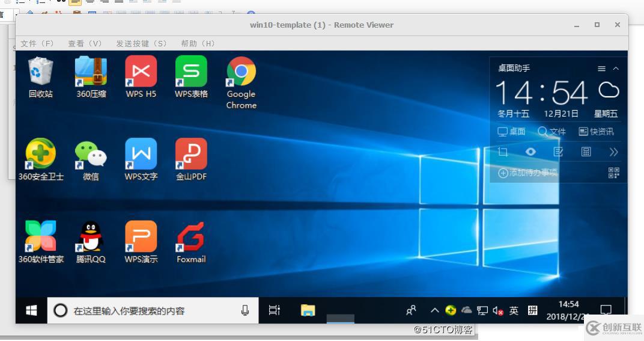
Task: Open the Recycle Bin (回收站) desktop icon
Action: tap(41, 78)
